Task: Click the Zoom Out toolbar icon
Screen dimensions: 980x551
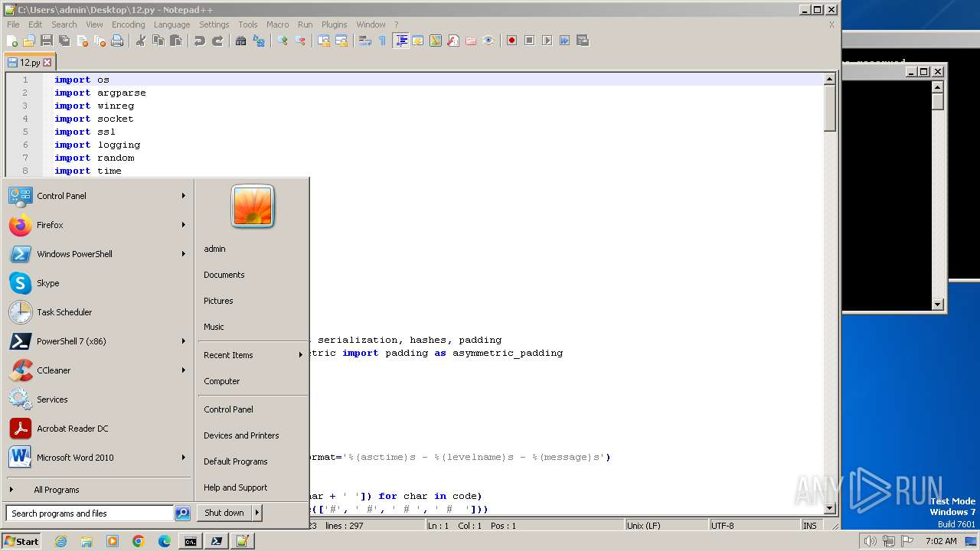Action: pyautogui.click(x=300, y=41)
